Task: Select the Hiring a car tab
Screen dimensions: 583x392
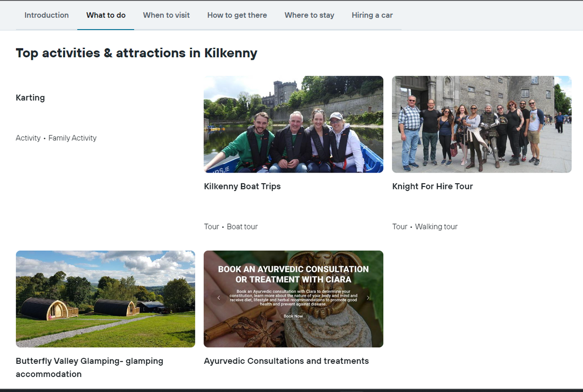Action: coord(372,15)
